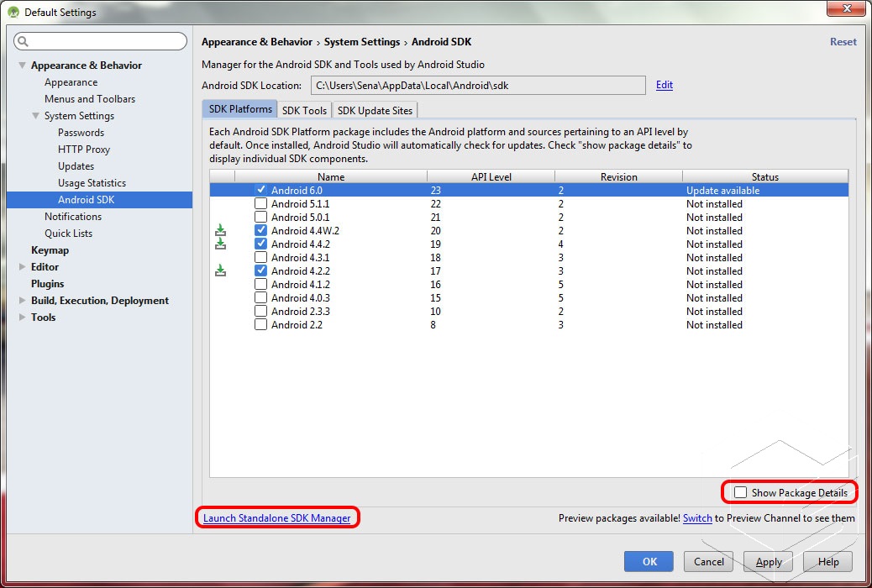Sort table by the Name column header
This screenshot has height=588, width=872.
click(x=331, y=176)
